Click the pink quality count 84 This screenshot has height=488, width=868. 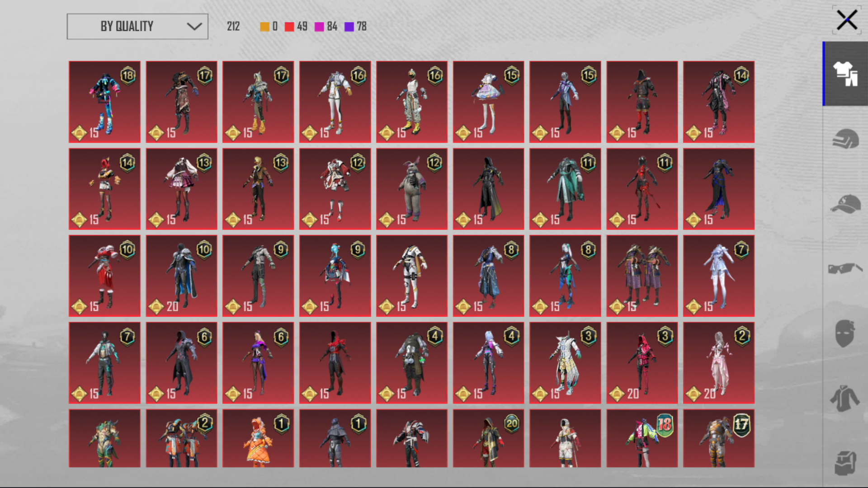tap(332, 26)
